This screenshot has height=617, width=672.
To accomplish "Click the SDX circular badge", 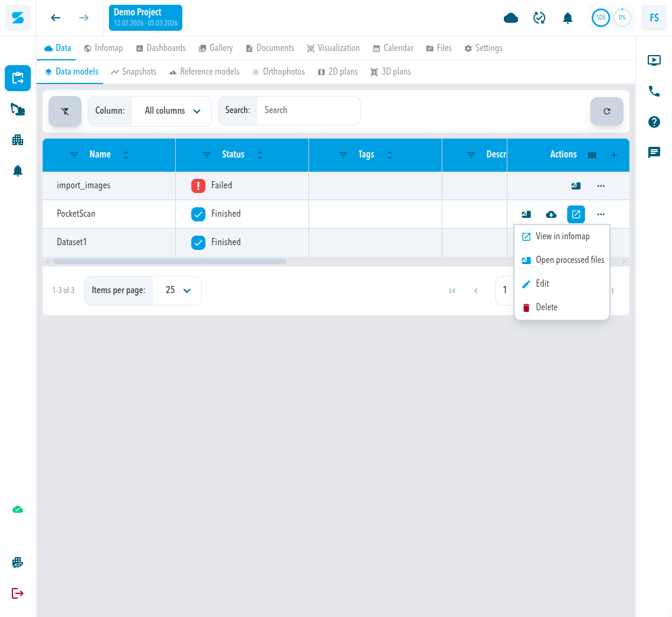I will pyautogui.click(x=601, y=18).
